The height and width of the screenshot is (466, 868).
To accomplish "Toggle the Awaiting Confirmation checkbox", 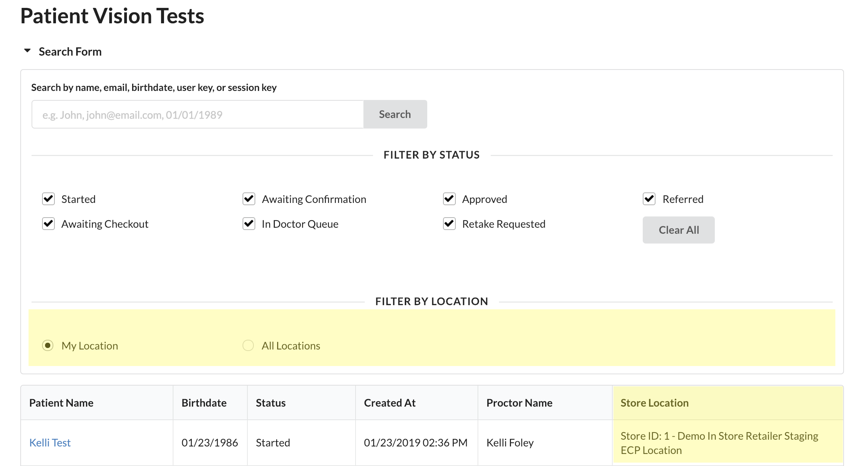I will click(249, 199).
